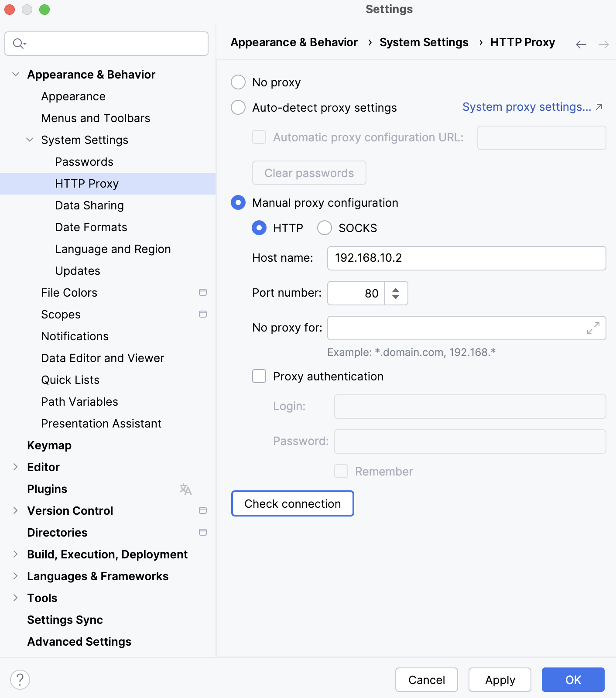616x698 pixels.
Task: Increase port number with stepper arrow
Action: click(x=396, y=290)
